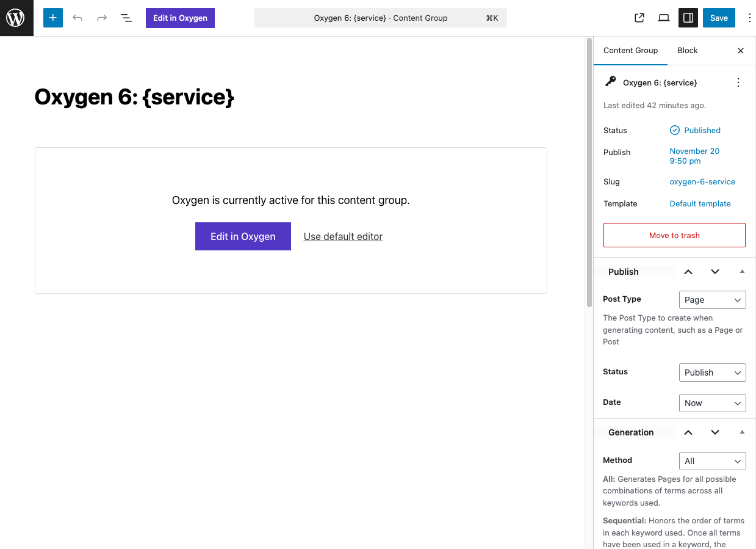Viewport: 756px width, 549px height.
Task: Select the Content Group tab
Action: pyautogui.click(x=630, y=50)
